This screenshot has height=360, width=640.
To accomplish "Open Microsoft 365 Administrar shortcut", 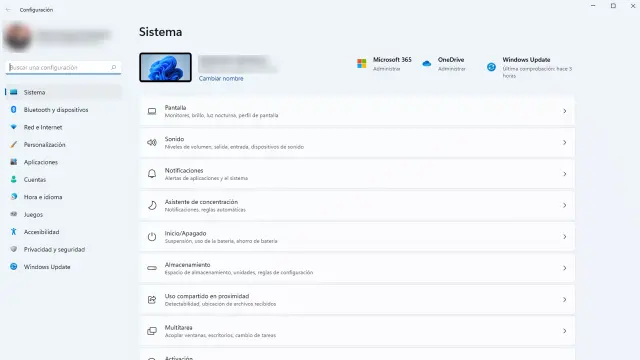I will [384, 64].
